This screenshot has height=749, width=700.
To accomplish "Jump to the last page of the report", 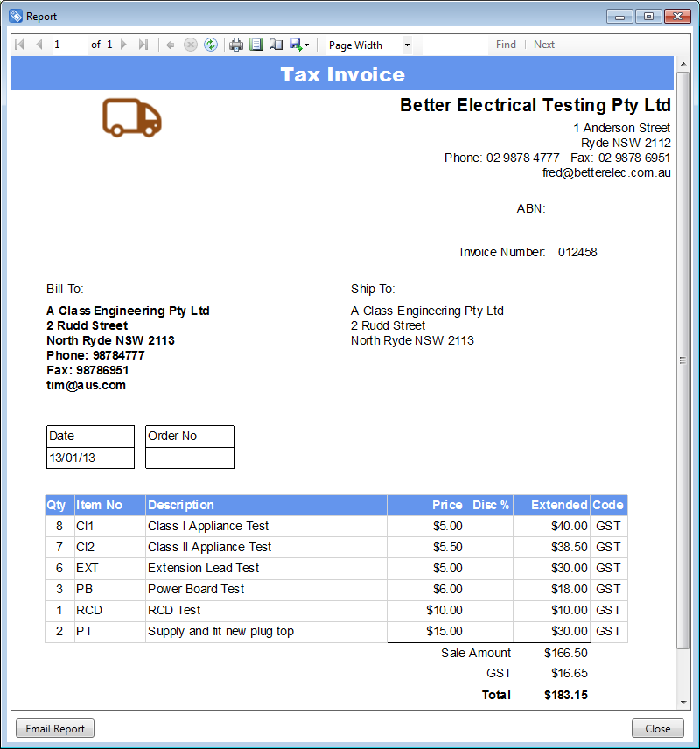I will (x=143, y=45).
